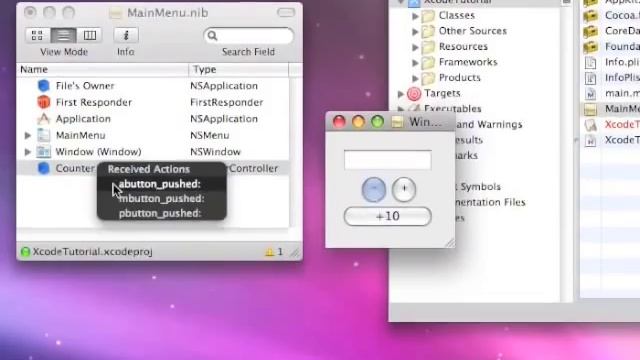Expand the MainMenu row disclosure triangle
This screenshot has height=360, width=640.
tap(28, 135)
